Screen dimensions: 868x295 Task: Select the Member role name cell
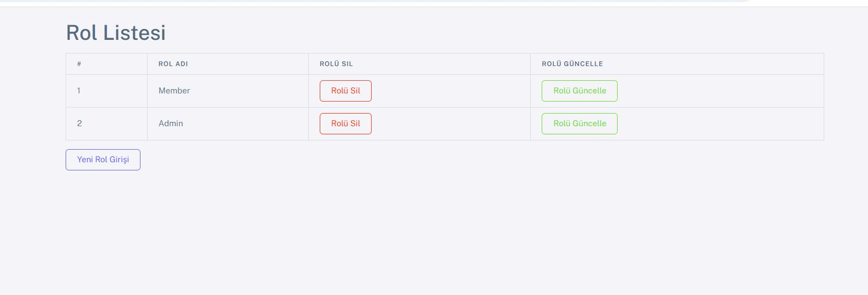(x=228, y=91)
